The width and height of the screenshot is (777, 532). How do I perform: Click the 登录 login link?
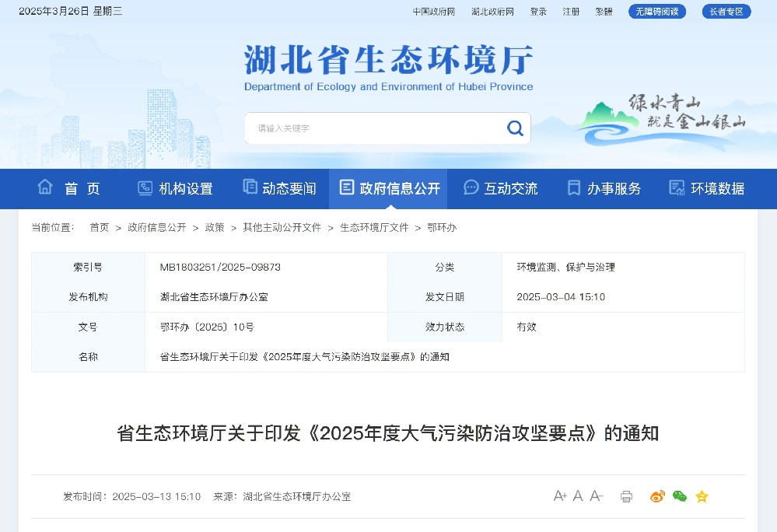[538, 12]
